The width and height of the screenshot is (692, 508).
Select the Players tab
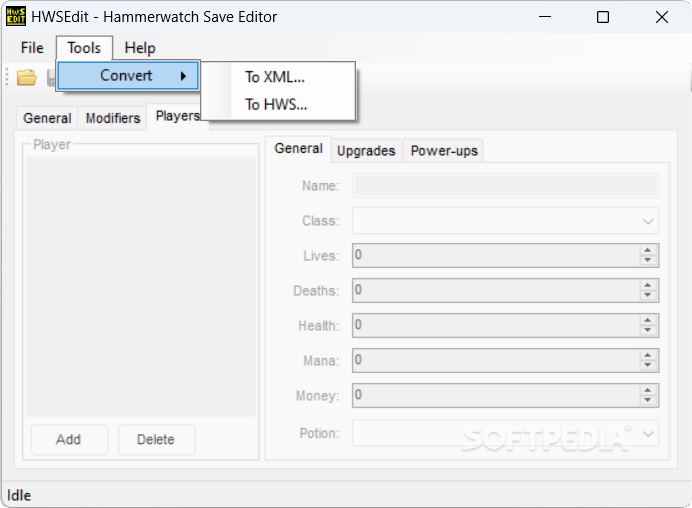[x=178, y=116]
